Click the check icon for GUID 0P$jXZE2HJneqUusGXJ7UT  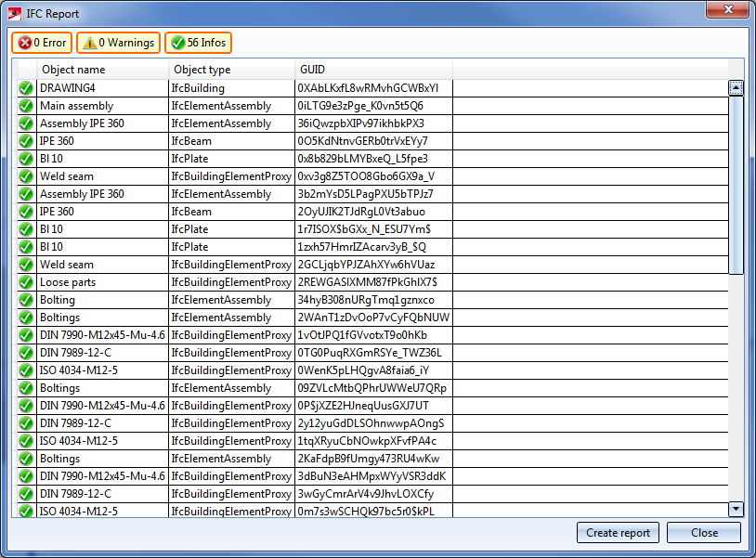point(26,406)
